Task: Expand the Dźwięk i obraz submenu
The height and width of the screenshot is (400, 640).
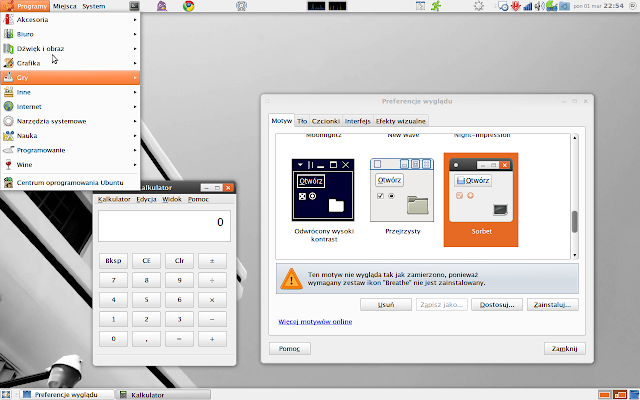Action: (70, 49)
